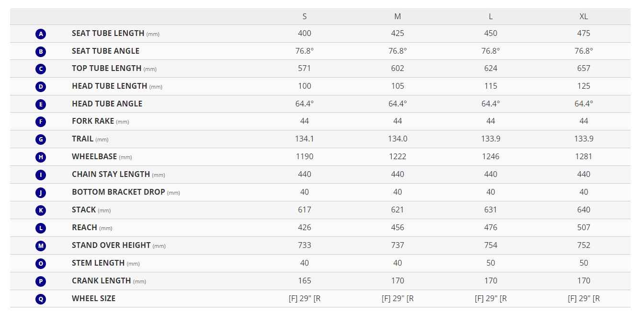Click the P badge for Crank Length

41,281
